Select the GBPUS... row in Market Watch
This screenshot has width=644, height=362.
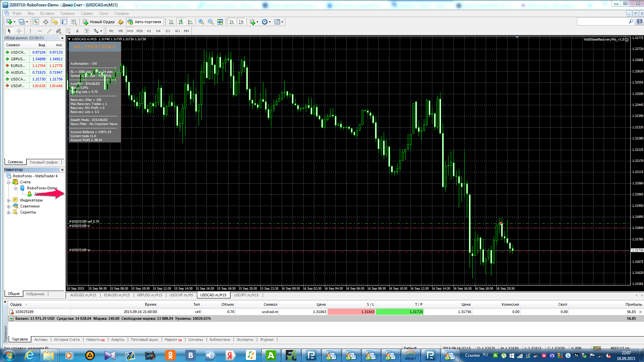click(34, 59)
